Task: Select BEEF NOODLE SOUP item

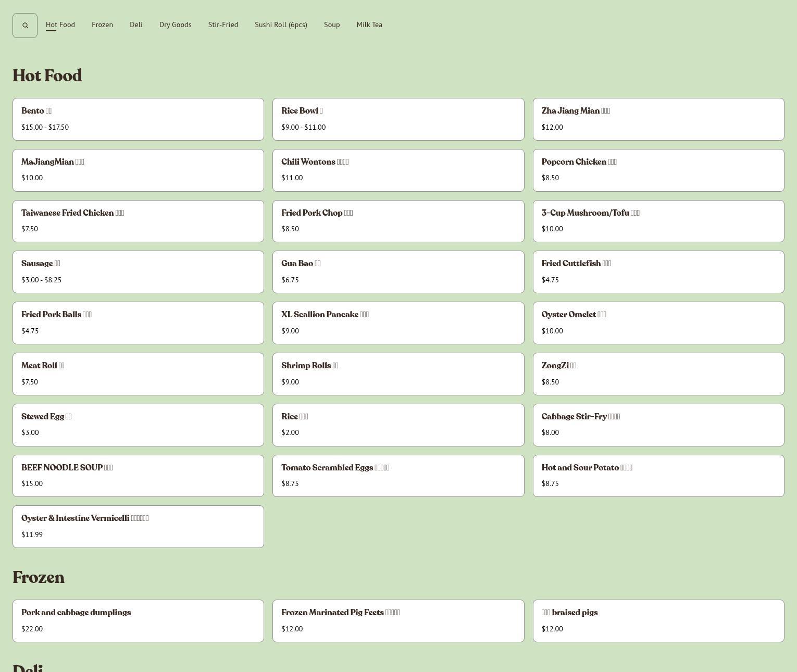Action: point(138,476)
